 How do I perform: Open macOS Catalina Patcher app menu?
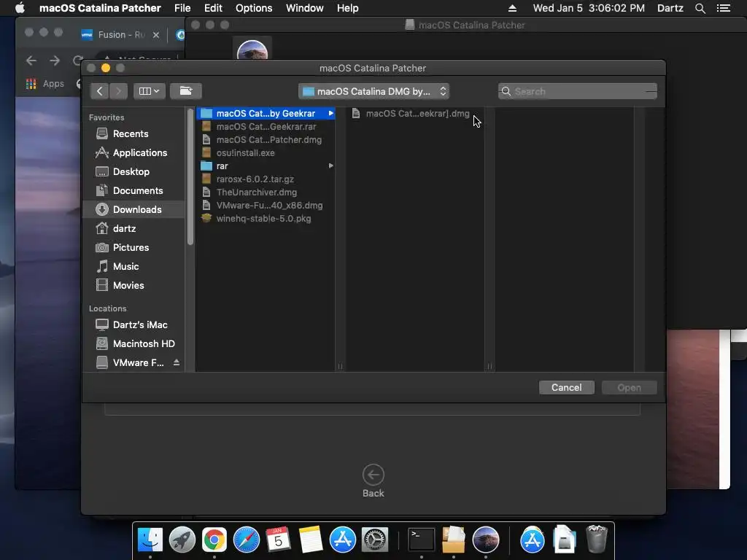(100, 8)
